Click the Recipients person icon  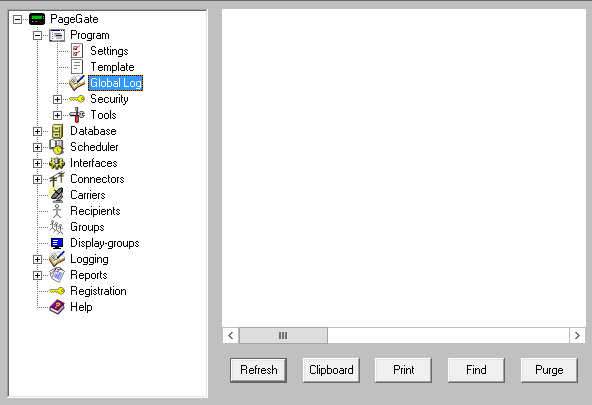point(57,211)
